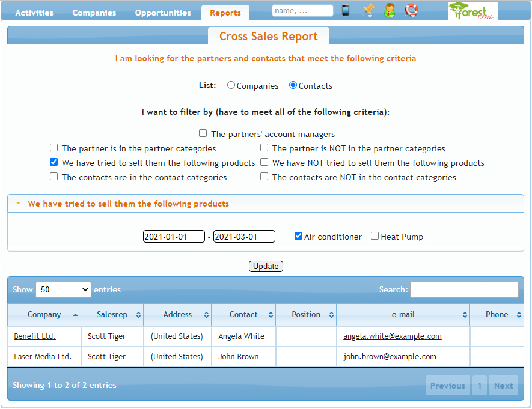Open the start date 2021-01-01 field
532x409 pixels.
(174, 237)
